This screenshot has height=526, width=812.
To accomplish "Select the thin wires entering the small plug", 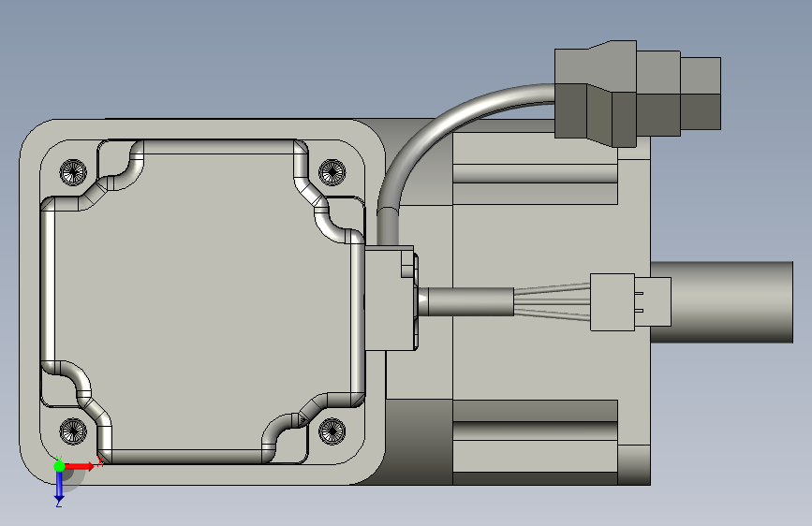I will click(552, 301).
